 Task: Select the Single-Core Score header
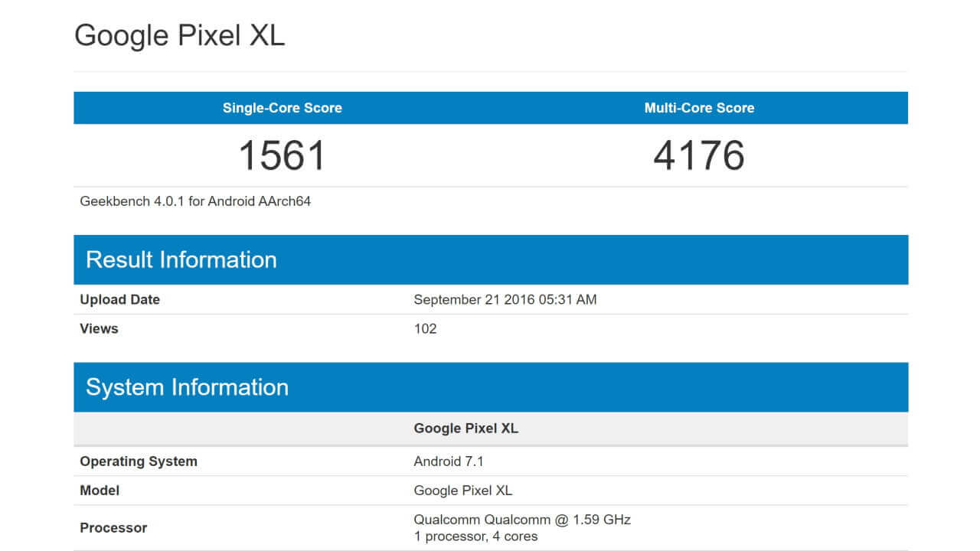click(281, 108)
